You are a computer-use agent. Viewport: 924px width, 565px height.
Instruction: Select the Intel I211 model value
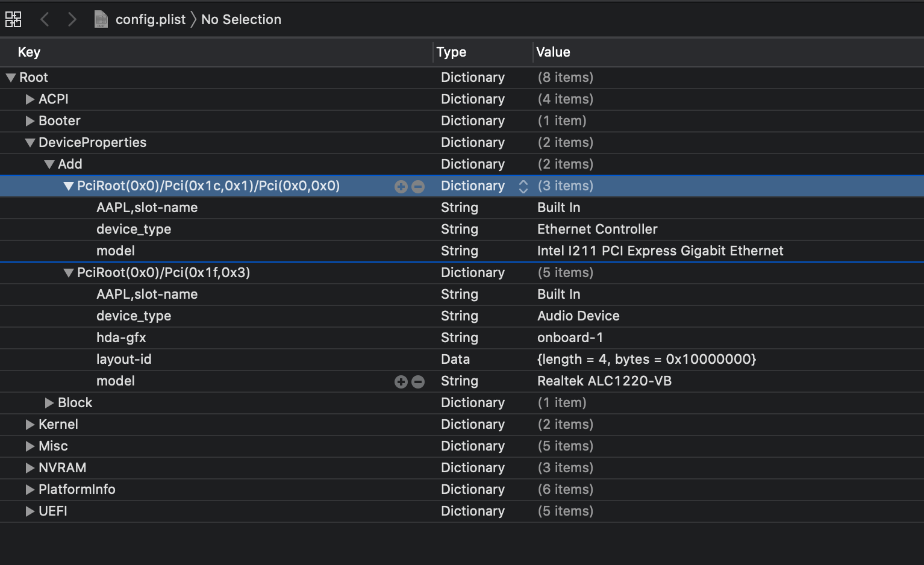tap(660, 251)
